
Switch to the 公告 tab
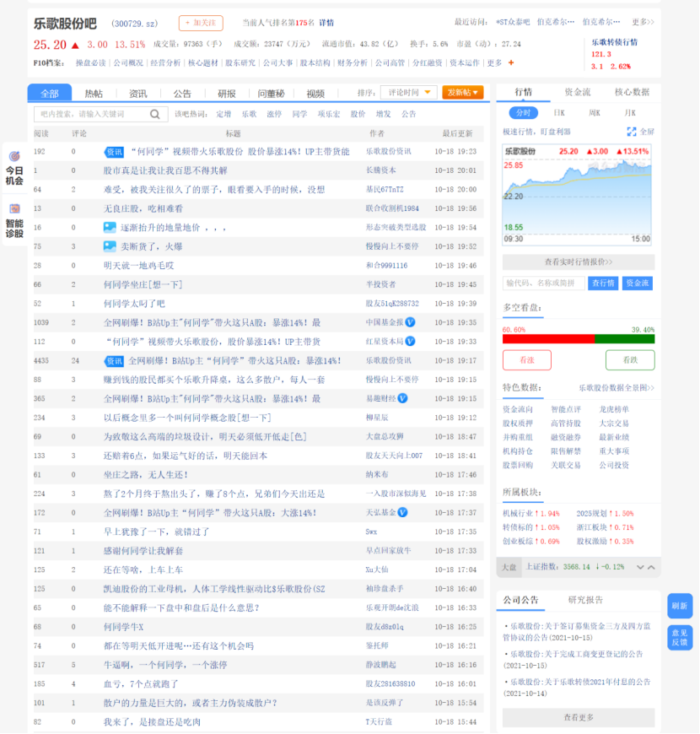(x=182, y=94)
